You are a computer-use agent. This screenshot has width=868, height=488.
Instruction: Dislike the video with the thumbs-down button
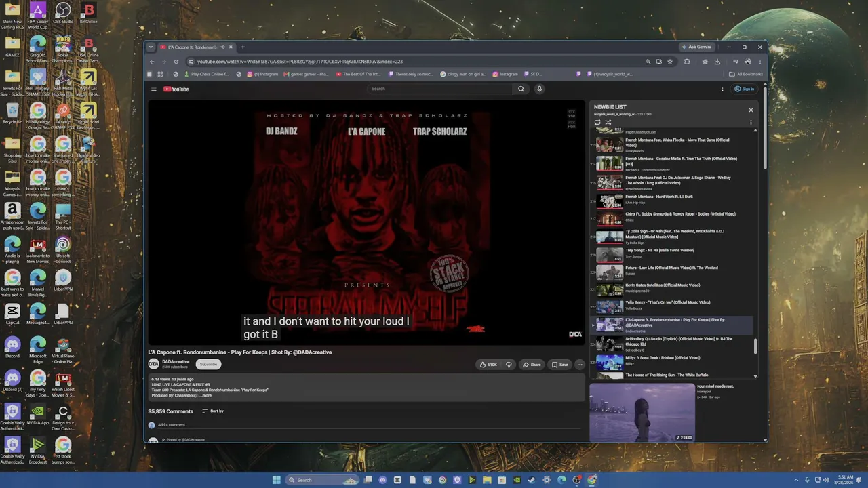coord(509,365)
